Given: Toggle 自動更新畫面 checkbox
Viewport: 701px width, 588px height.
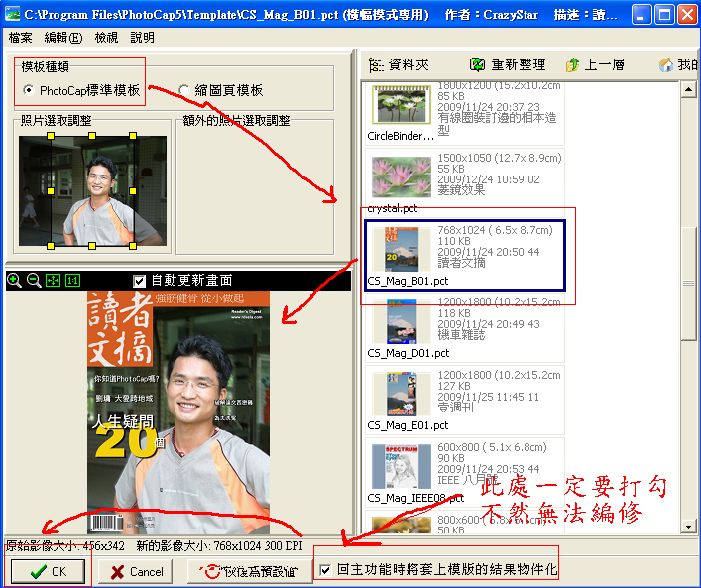Looking at the screenshot, I should (140, 281).
